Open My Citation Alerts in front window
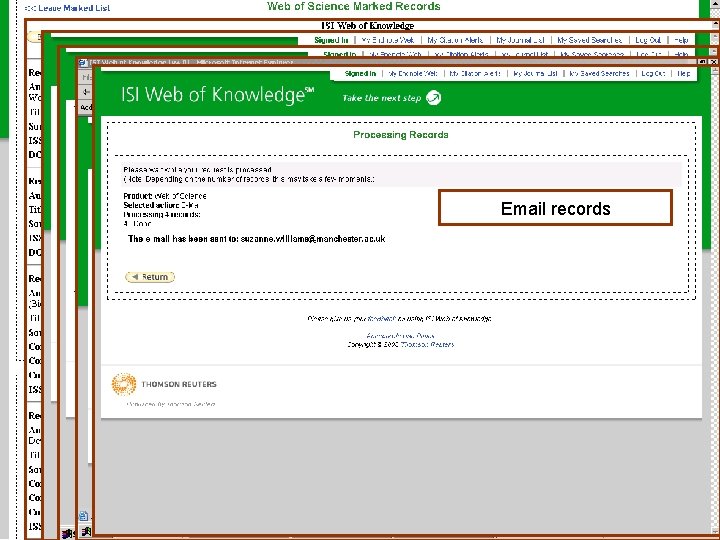The height and width of the screenshot is (540, 720). click(475, 73)
